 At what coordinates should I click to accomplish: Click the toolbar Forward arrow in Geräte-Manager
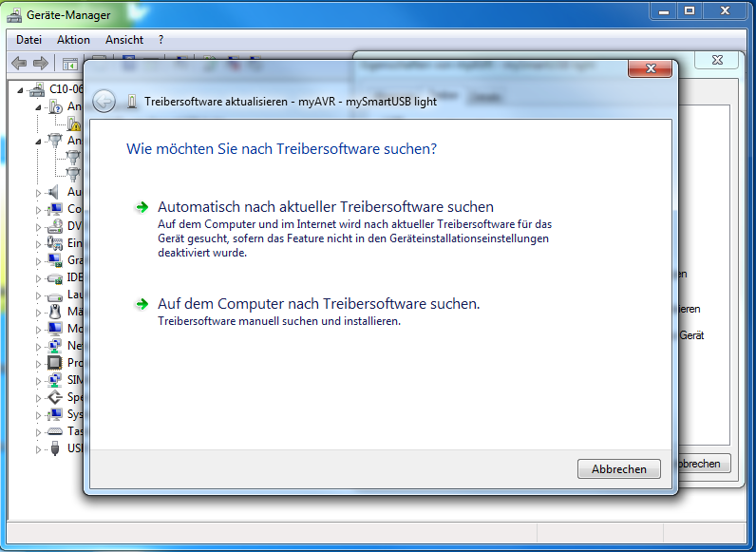pyautogui.click(x=41, y=64)
